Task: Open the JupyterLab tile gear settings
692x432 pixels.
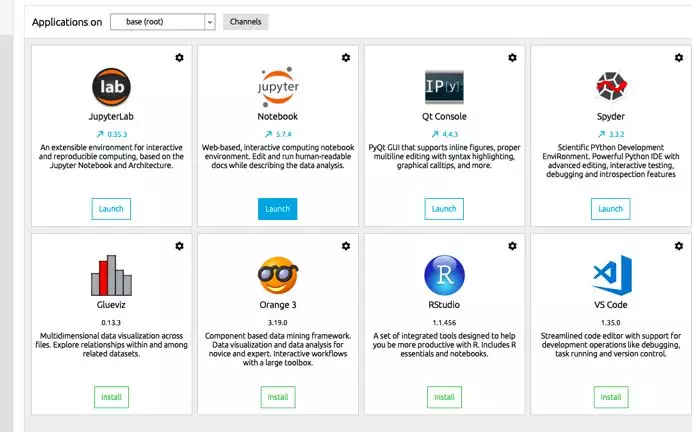Action: pos(179,58)
